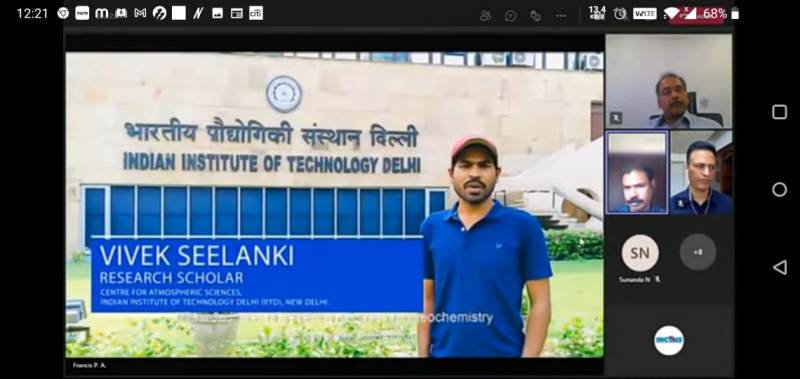
Task: Tap the Gmail notification icon in status bar
Action: pyautogui.click(x=140, y=14)
